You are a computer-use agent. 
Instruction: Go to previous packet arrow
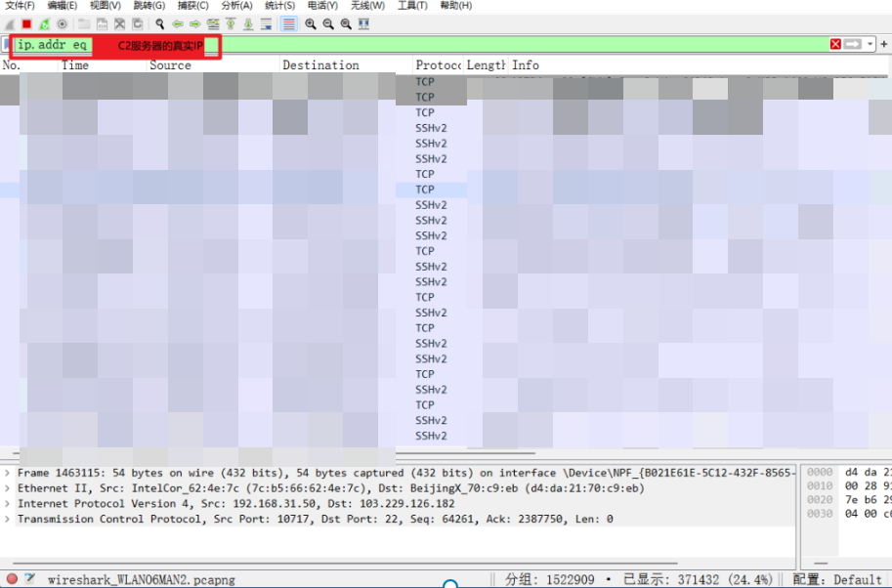pos(178,23)
